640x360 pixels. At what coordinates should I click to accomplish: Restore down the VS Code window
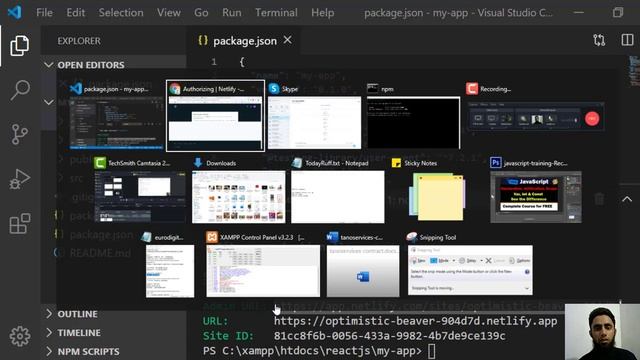(x=618, y=12)
